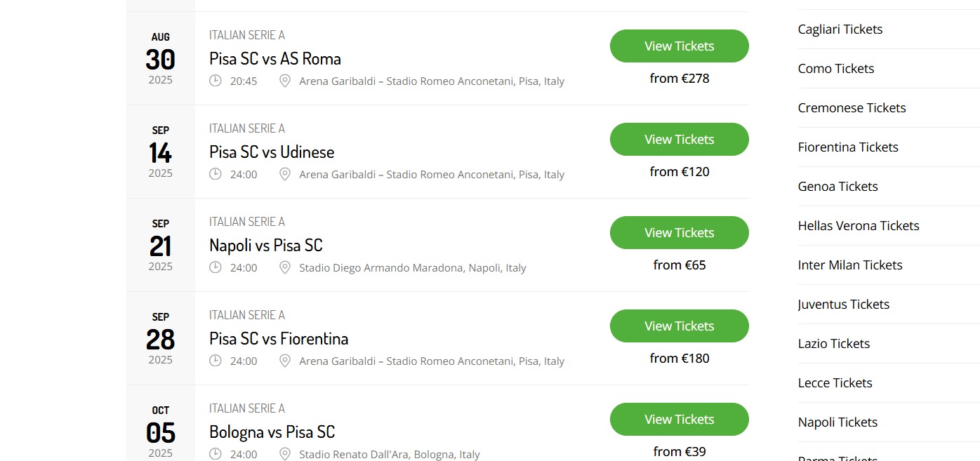This screenshot has width=980, height=461.
Task: Click the location pin icon for Pisa SC vs Udinese
Action: coord(285,174)
